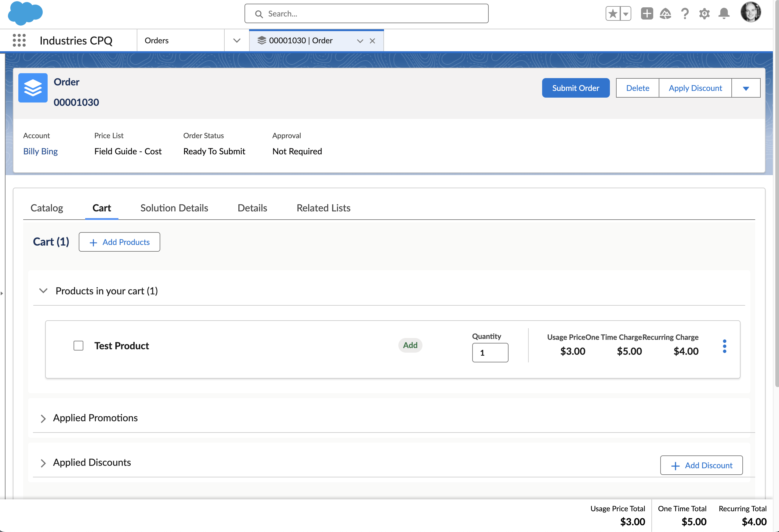The image size is (779, 532).
Task: Open the Help question mark icon
Action: [x=685, y=14]
